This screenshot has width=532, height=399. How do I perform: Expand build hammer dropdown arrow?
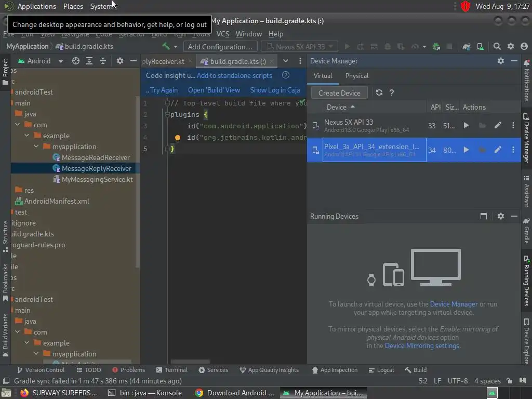[176, 46]
